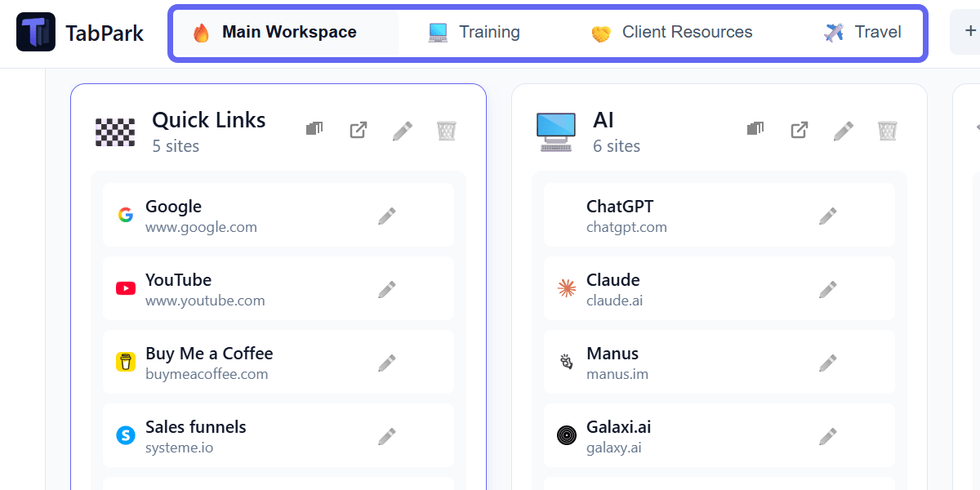Open the YouTube link
This screenshot has width=980, height=490.
[x=278, y=289]
